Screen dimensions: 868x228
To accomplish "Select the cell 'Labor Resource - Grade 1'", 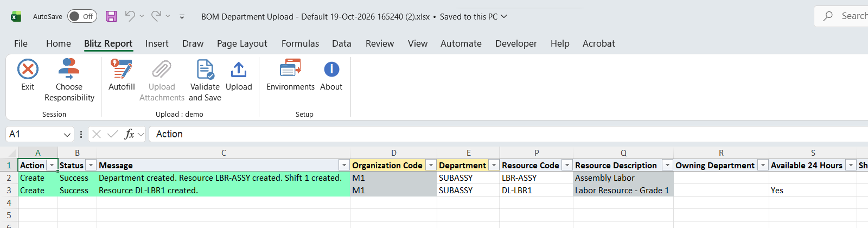I will (x=623, y=191).
